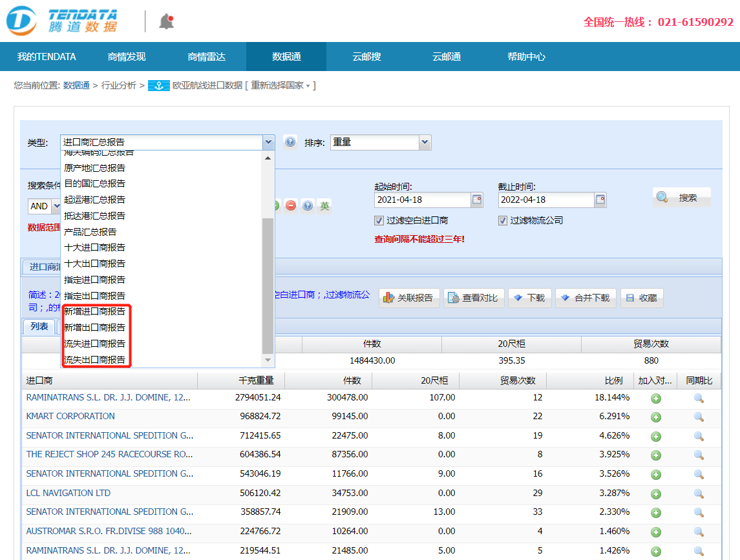
Task: Choose 起运港汇总报告 from the type list
Action: point(95,200)
